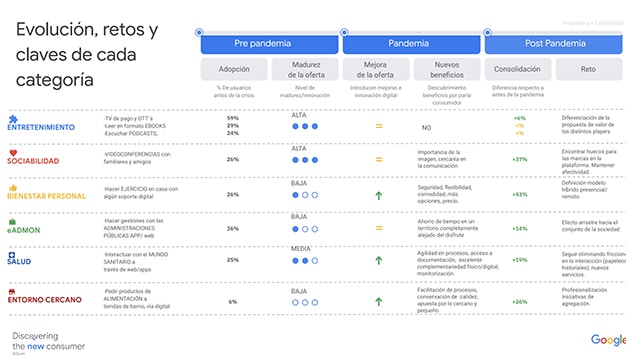
Task: Click the ENTRETENIMIENTO category label
Action: tap(41, 127)
